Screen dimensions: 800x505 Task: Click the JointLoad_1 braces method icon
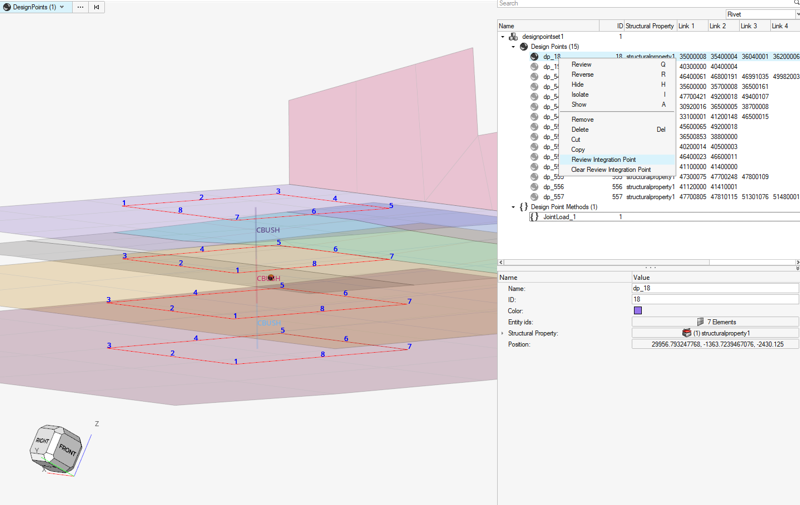click(534, 217)
